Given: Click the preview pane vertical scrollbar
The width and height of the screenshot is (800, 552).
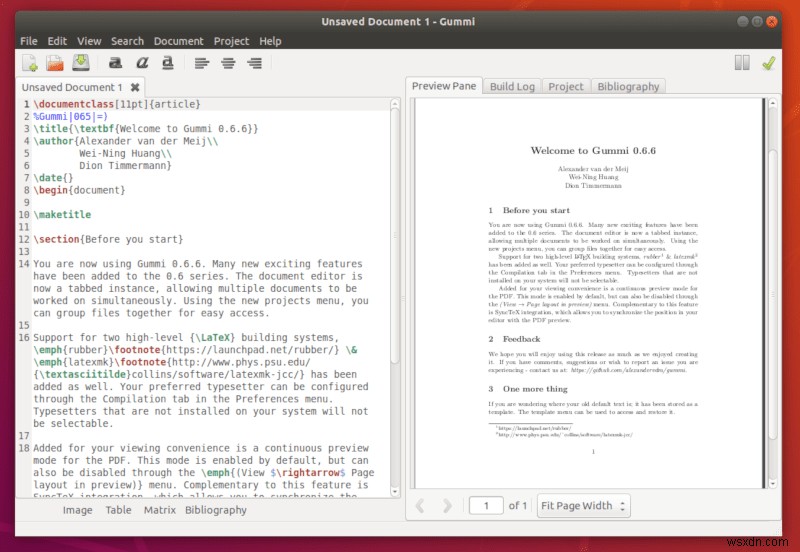Looking at the screenshot, I should click(x=772, y=293).
